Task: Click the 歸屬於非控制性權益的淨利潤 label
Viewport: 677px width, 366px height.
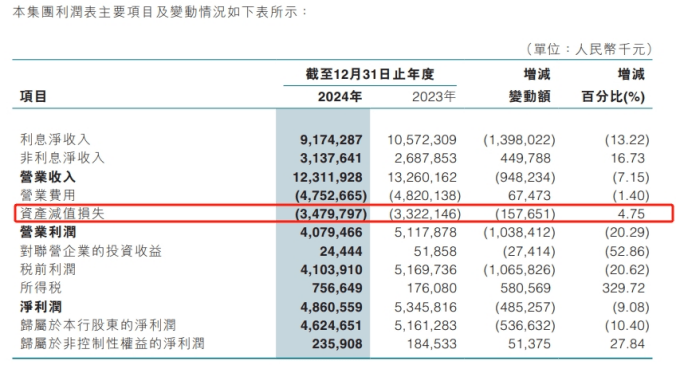Action: [x=112, y=344]
